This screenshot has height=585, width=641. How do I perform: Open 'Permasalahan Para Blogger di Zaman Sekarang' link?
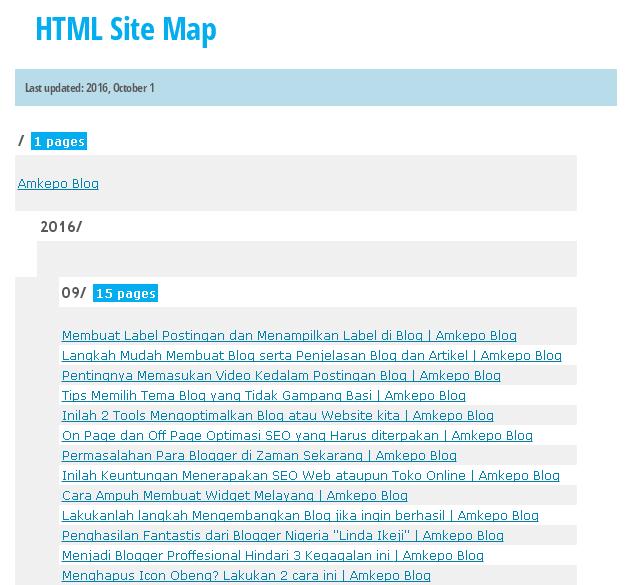(x=259, y=456)
